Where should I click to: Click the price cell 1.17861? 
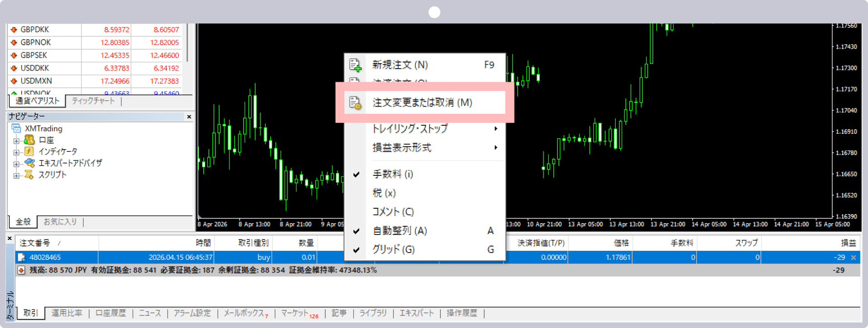coord(600,258)
